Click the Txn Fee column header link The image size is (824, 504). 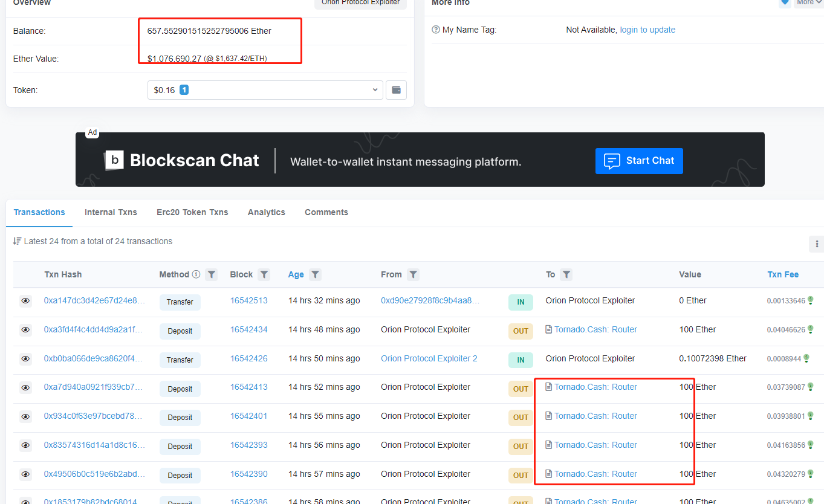click(x=783, y=274)
